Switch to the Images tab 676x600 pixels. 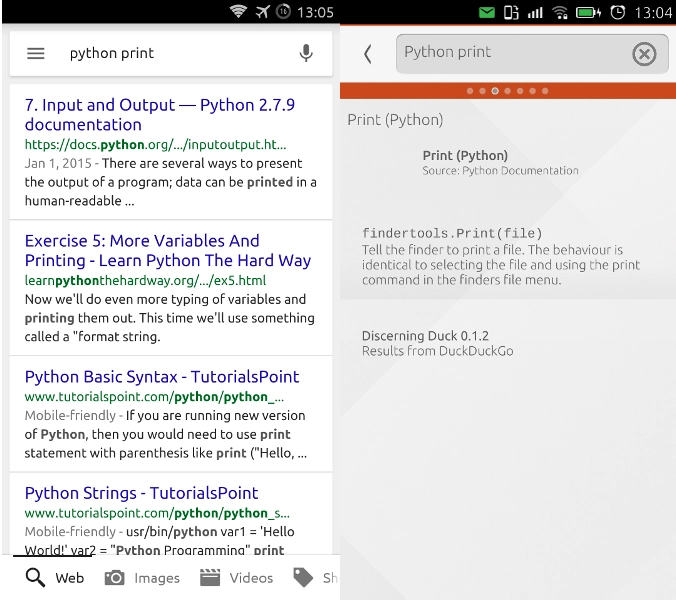tap(156, 578)
